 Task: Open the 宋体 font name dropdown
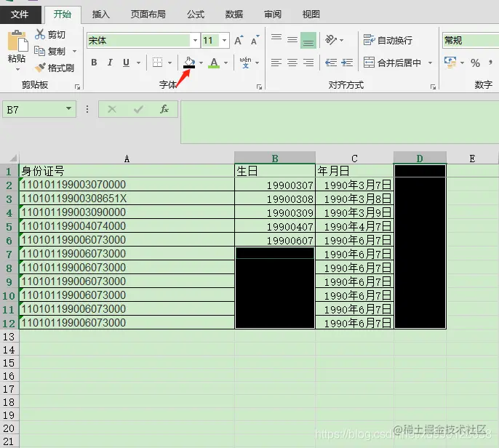coord(195,41)
